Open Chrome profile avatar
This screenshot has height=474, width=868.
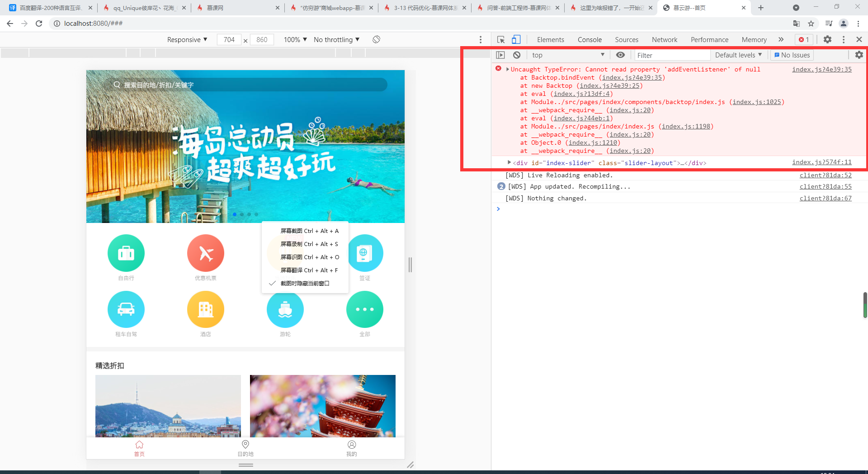click(x=844, y=24)
